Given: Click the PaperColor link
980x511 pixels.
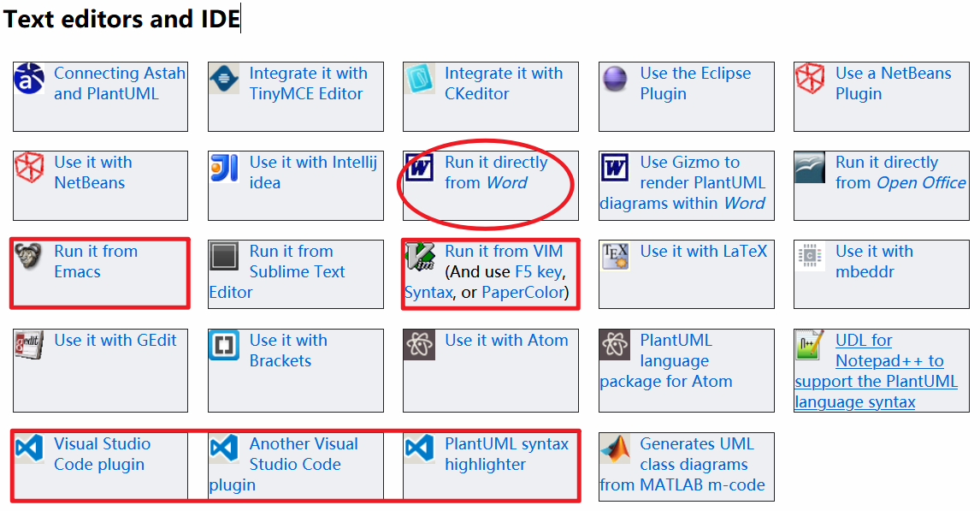Looking at the screenshot, I should [x=522, y=293].
